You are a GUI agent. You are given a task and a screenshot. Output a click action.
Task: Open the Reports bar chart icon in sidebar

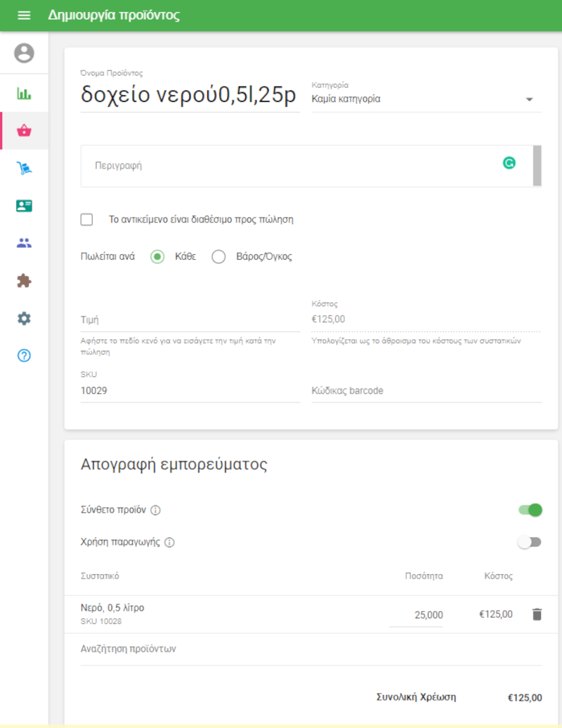pos(23,93)
